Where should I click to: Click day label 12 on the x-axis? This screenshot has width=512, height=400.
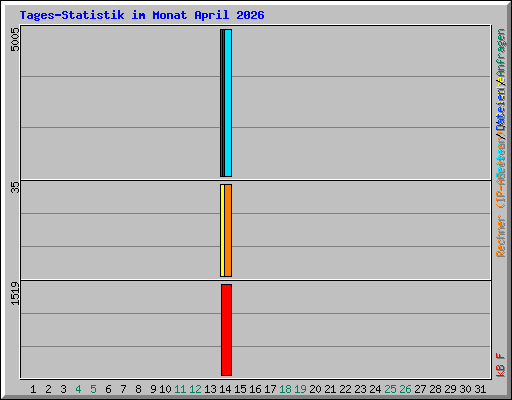195,389
